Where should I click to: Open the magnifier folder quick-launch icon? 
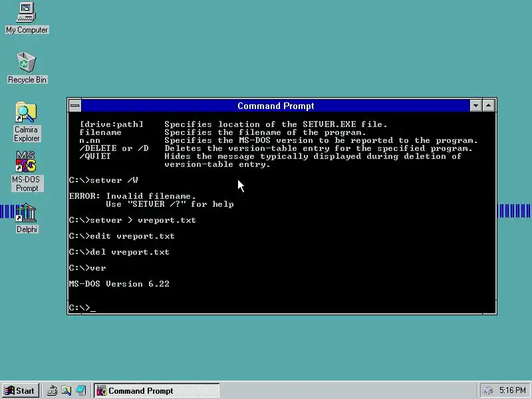click(x=66, y=391)
